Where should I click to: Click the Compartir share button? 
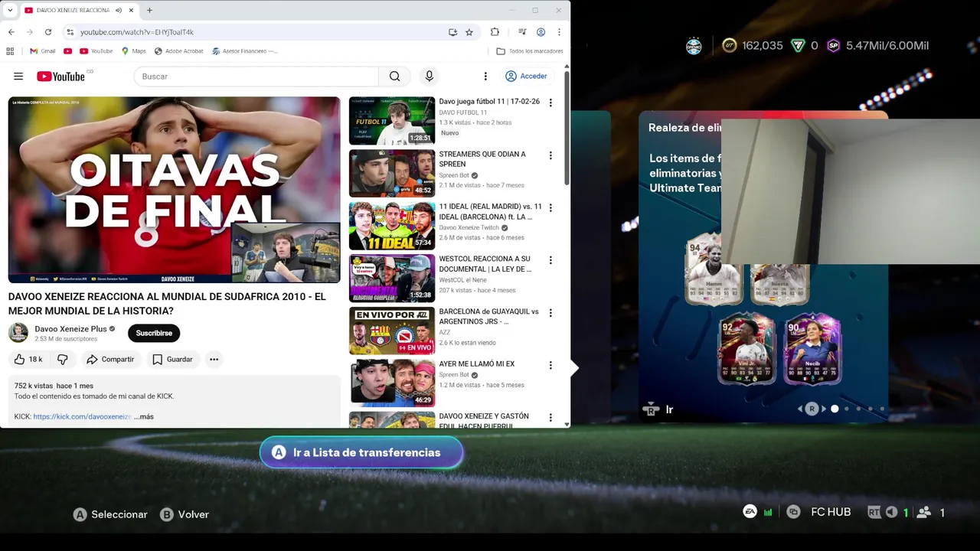[x=110, y=359]
